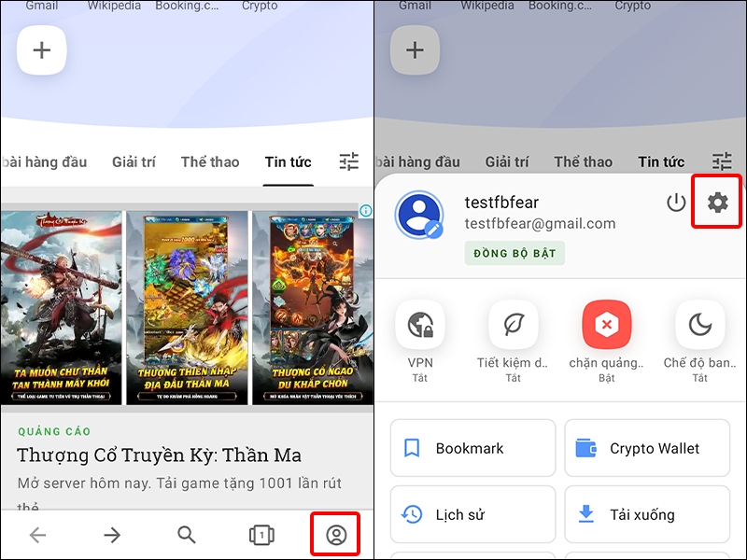Open the Gmail speed dial label left screenshot

(x=42, y=6)
